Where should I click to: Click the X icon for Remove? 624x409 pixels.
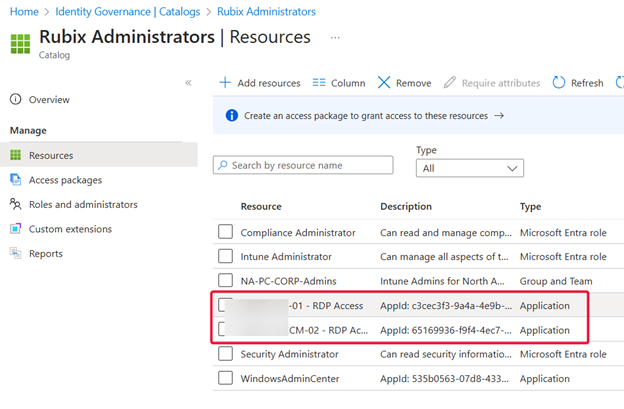[x=384, y=83]
